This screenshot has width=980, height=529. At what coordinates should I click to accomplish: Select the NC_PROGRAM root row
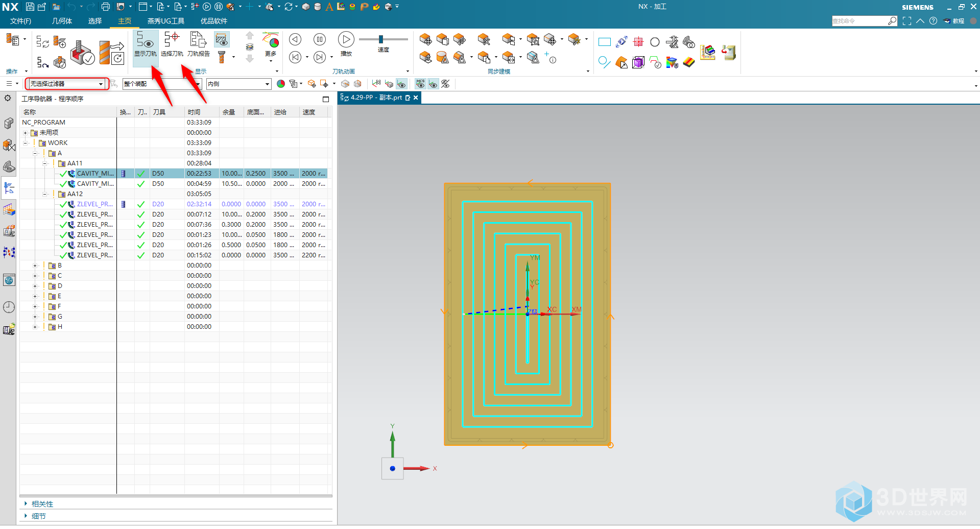coord(174,123)
